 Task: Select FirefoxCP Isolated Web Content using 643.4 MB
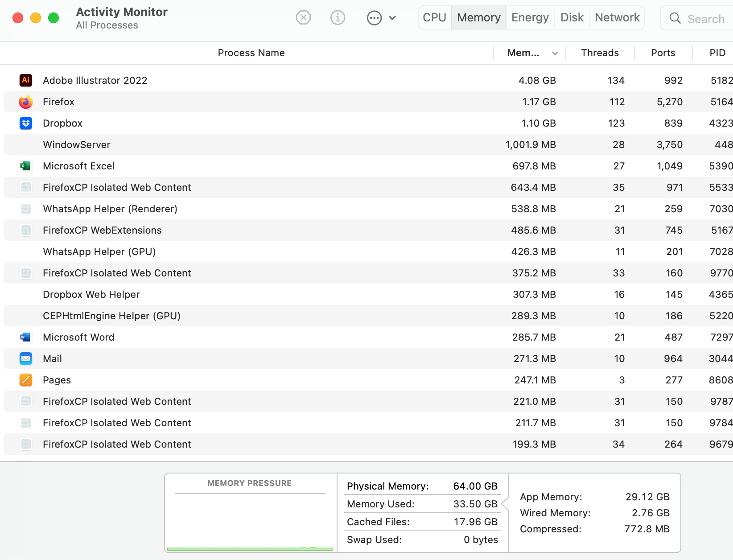tap(368, 187)
